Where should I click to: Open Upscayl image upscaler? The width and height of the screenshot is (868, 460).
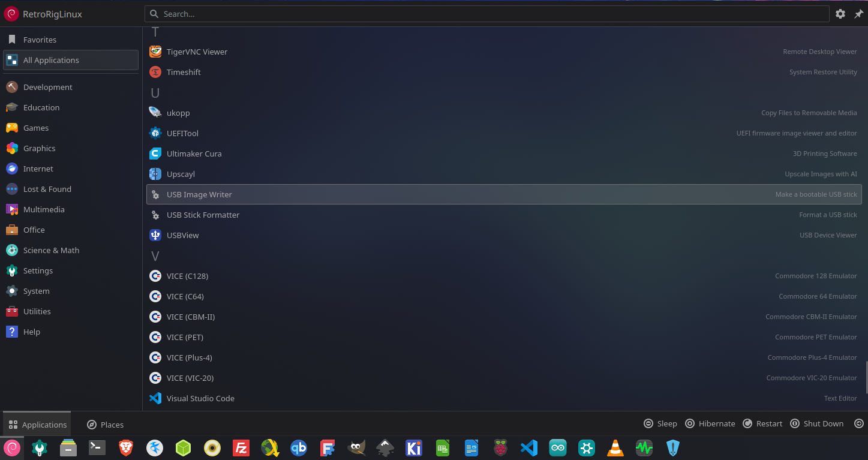point(181,174)
